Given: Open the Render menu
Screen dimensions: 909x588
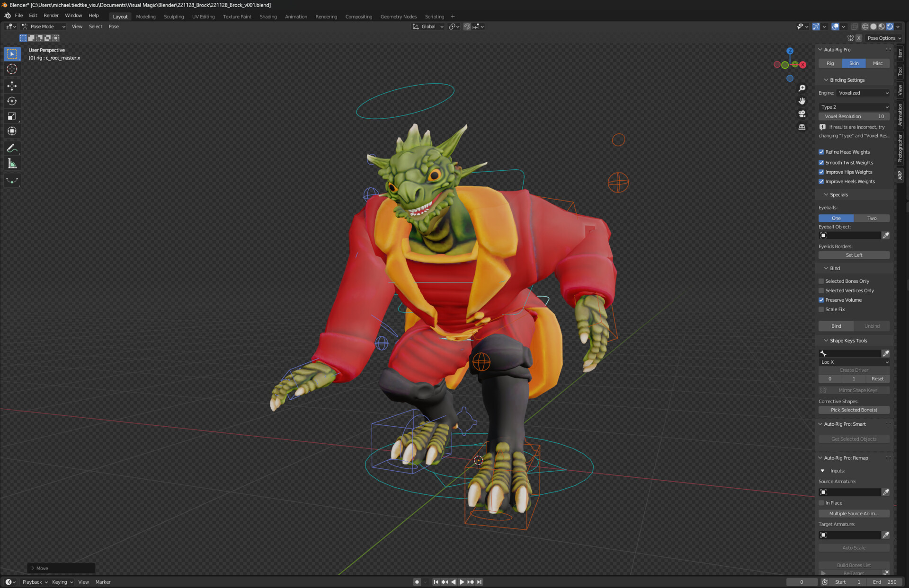Looking at the screenshot, I should [x=51, y=15].
